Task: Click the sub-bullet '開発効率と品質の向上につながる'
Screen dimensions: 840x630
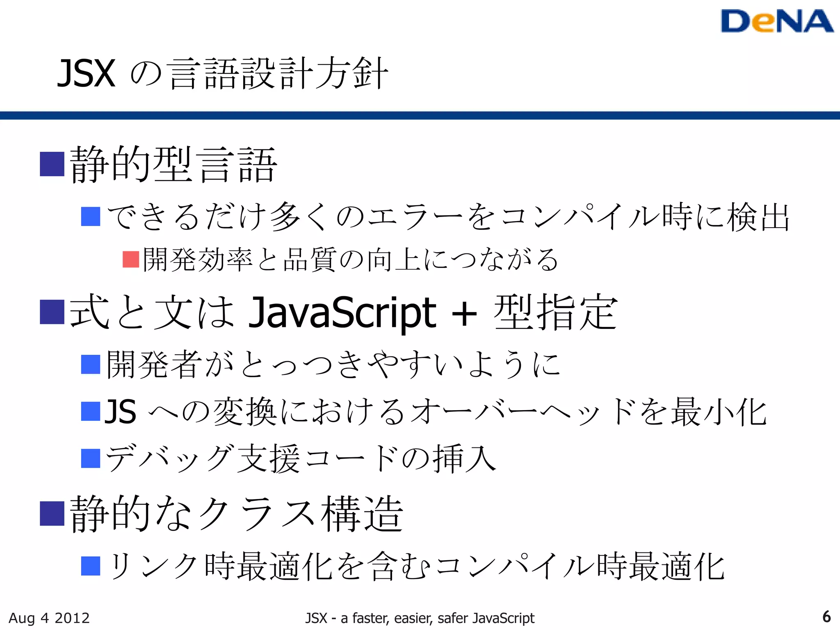Action: [351, 260]
